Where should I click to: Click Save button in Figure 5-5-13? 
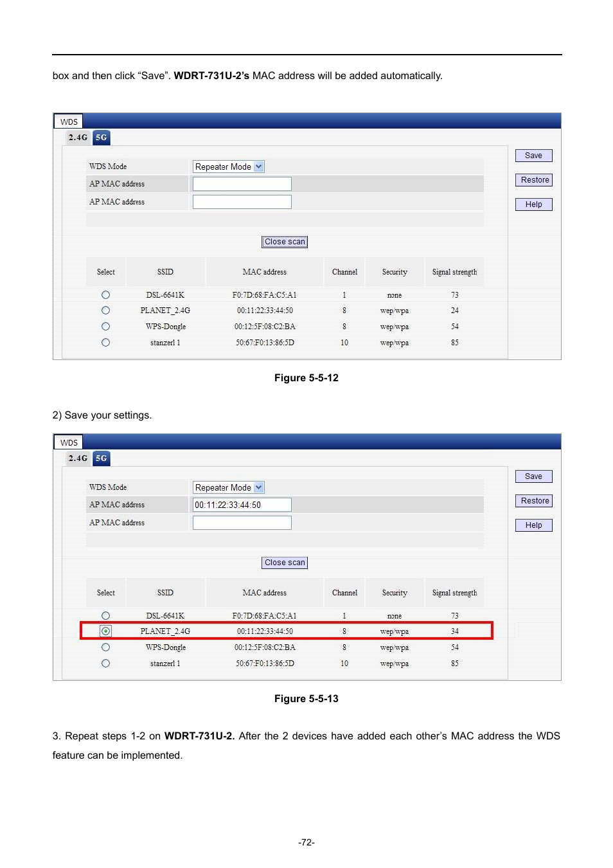[533, 476]
